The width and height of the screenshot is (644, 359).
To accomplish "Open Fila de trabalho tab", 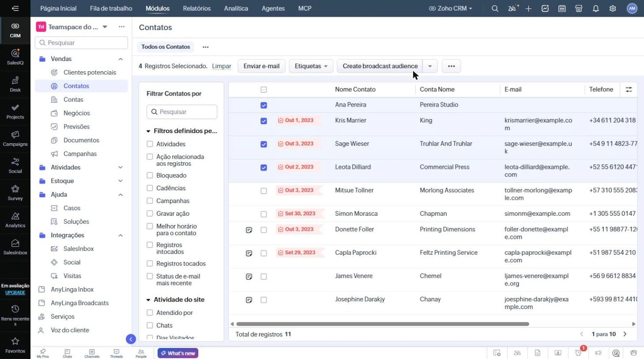I will [111, 8].
